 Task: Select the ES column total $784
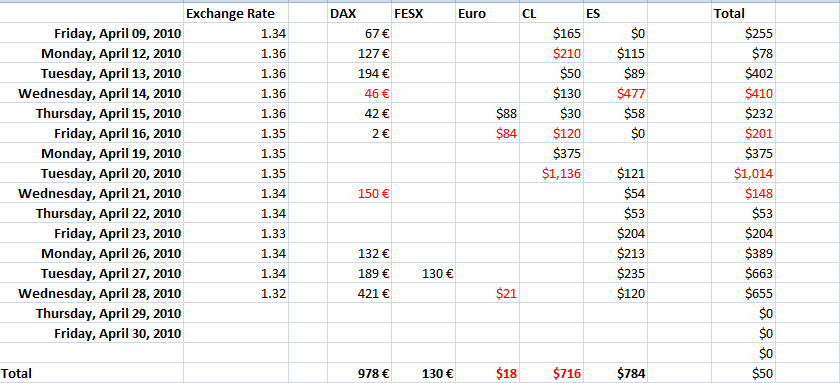tap(616, 373)
